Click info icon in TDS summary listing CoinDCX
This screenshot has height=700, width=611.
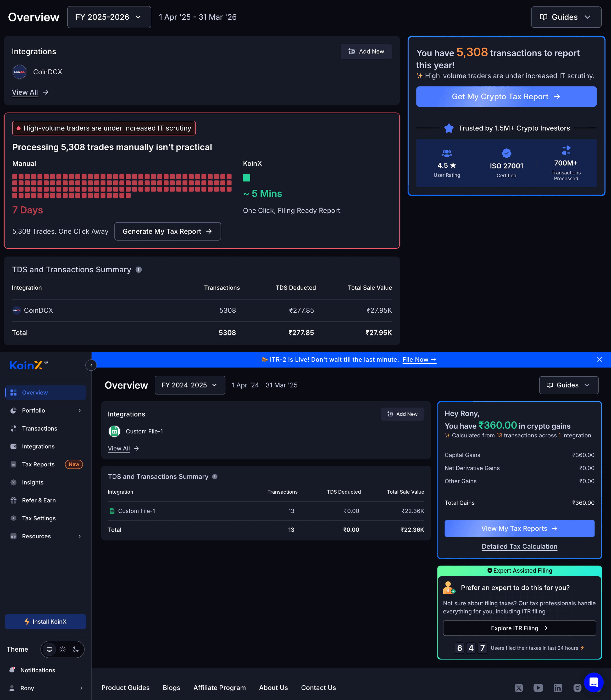139,270
